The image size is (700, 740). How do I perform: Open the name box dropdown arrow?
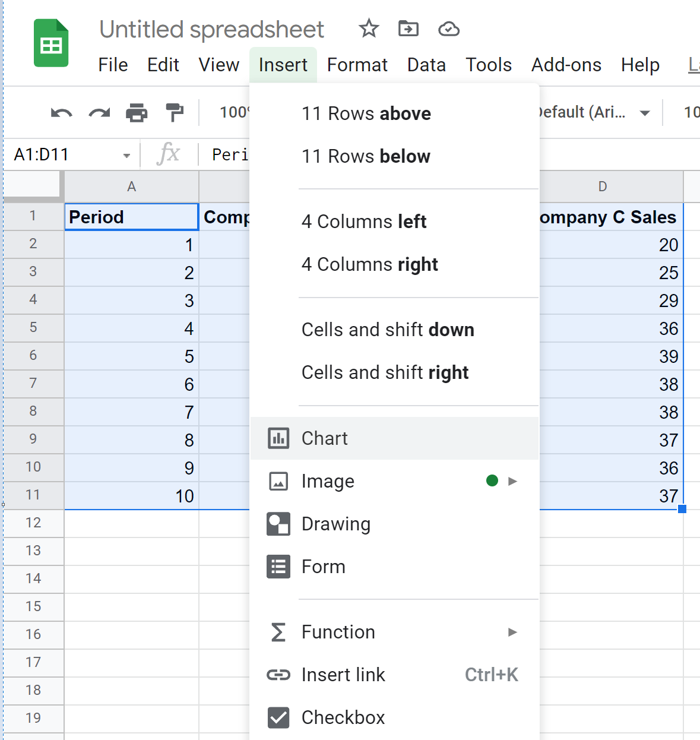tap(126, 156)
